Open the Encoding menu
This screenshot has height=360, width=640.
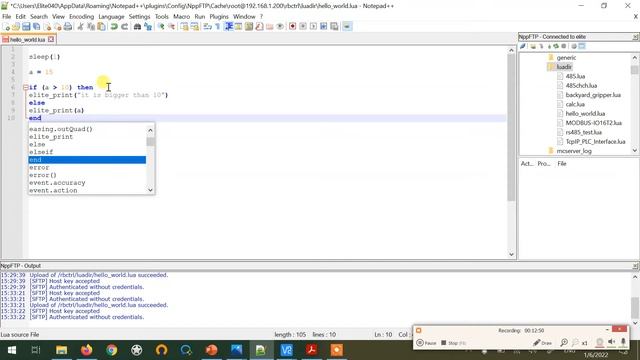point(81,17)
